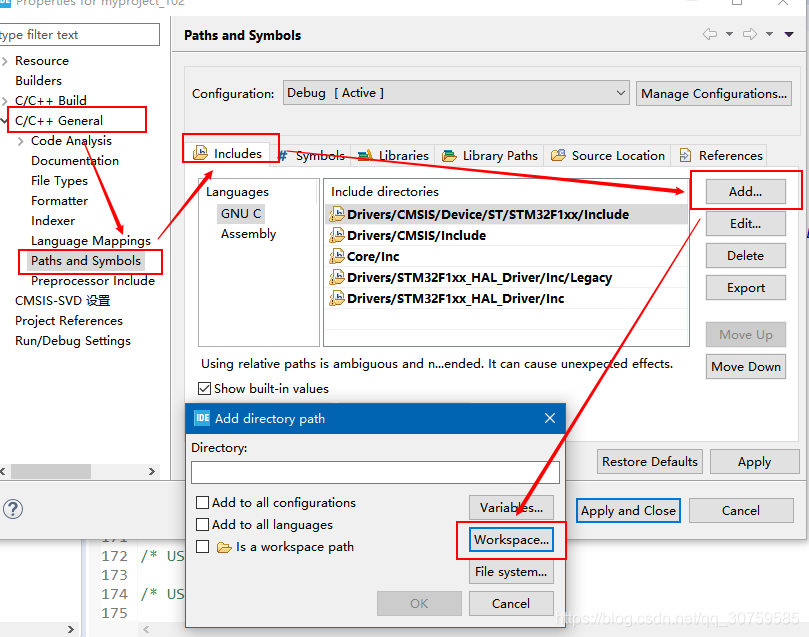Click the help question mark icon
Viewport: 809px width, 637px height.
click(13, 509)
